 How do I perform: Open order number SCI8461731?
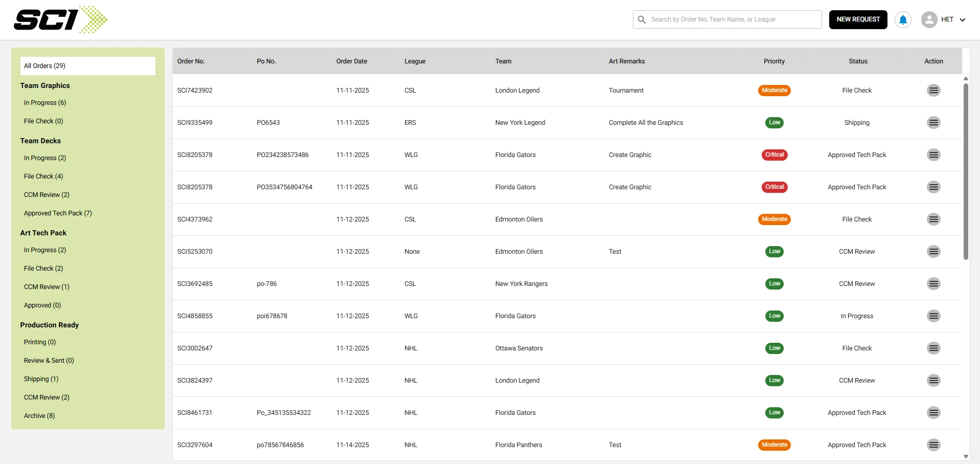click(x=195, y=413)
